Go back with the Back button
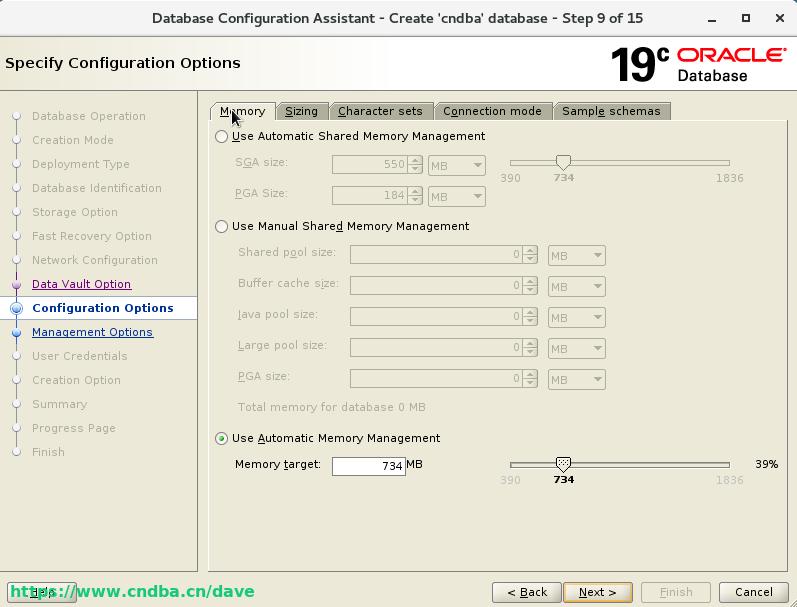The height and width of the screenshot is (607, 797). 527,592
